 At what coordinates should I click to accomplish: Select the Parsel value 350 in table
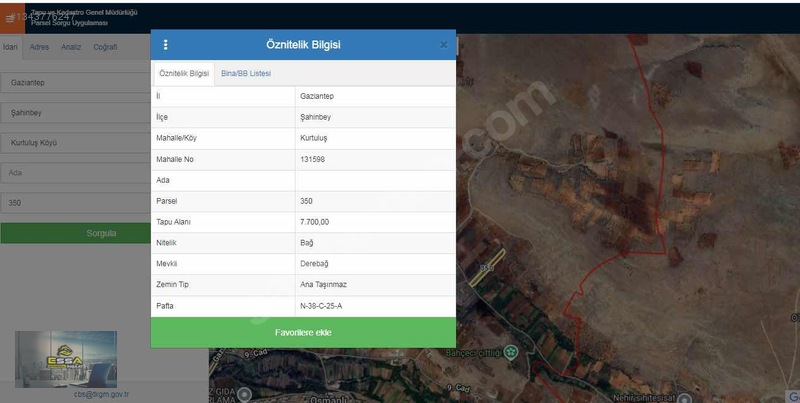(306, 201)
